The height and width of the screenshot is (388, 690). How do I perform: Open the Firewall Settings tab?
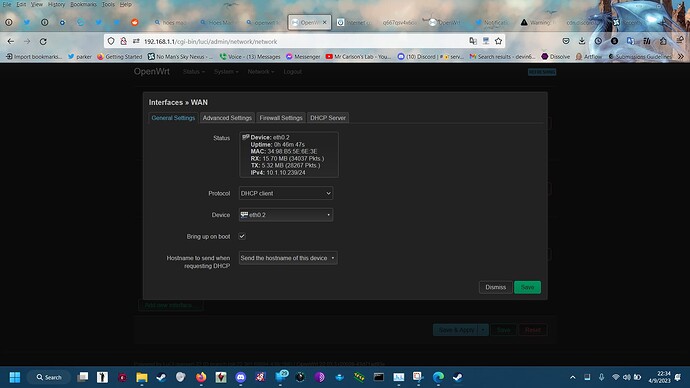pos(281,118)
